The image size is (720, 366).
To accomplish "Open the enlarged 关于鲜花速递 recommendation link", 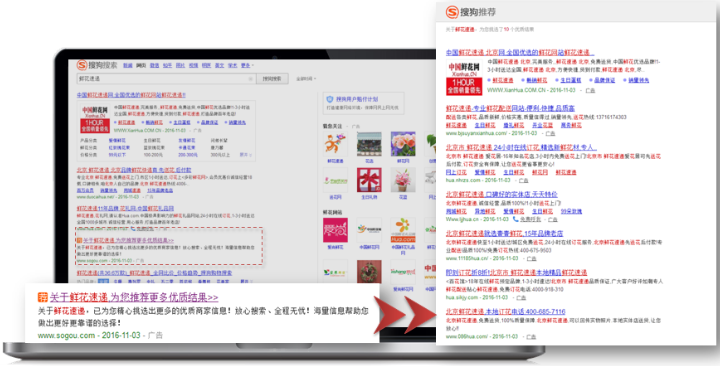I will click(134, 298).
